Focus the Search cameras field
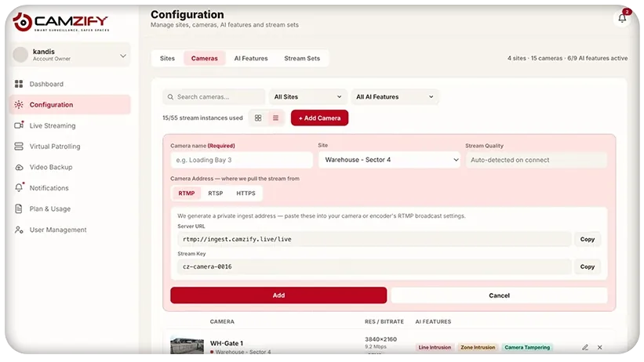The width and height of the screenshot is (644, 362). (x=213, y=97)
